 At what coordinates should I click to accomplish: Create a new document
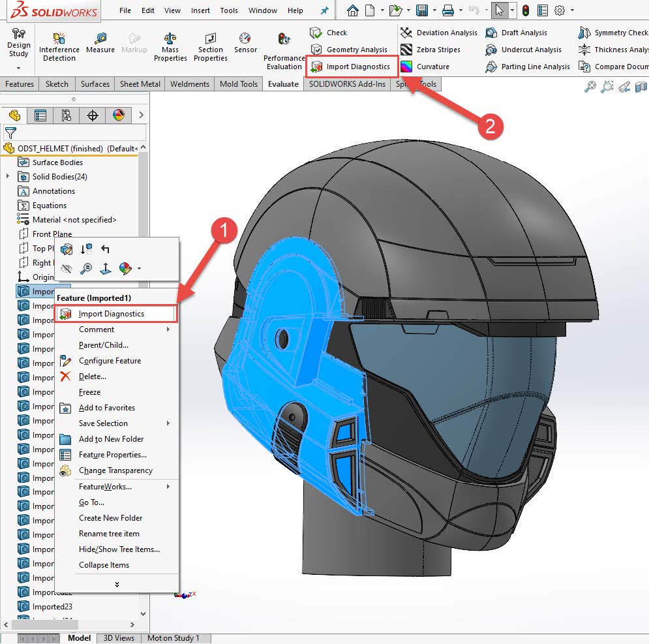370,10
